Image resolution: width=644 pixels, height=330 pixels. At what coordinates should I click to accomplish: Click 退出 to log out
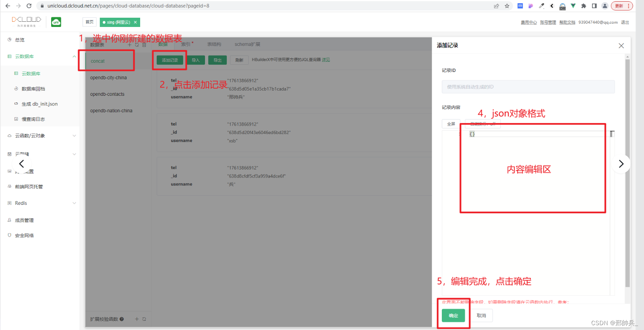click(625, 23)
